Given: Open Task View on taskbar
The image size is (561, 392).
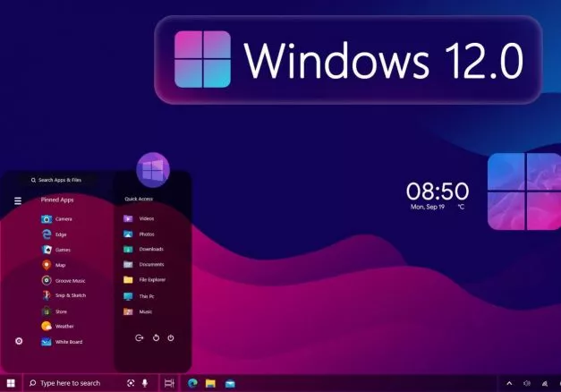Looking at the screenshot, I should coord(169,383).
